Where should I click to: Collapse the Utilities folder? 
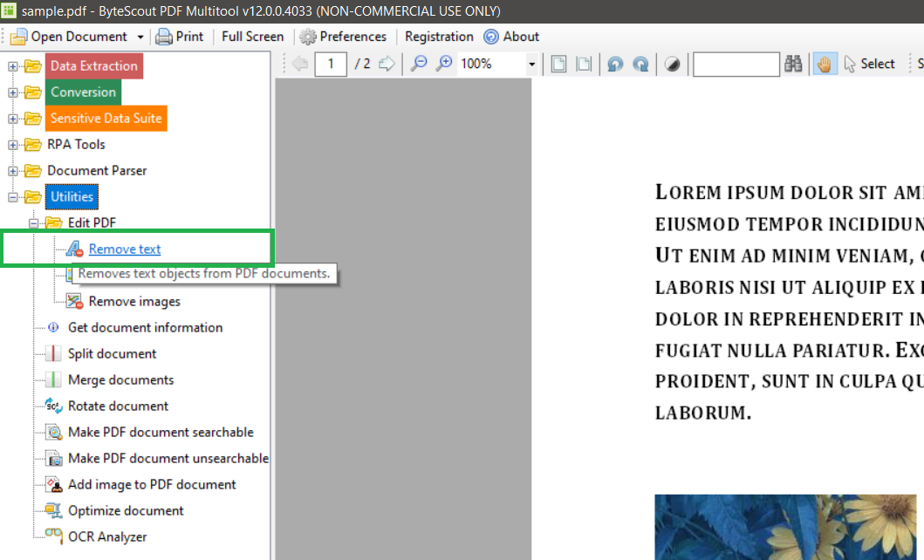pyautogui.click(x=13, y=197)
